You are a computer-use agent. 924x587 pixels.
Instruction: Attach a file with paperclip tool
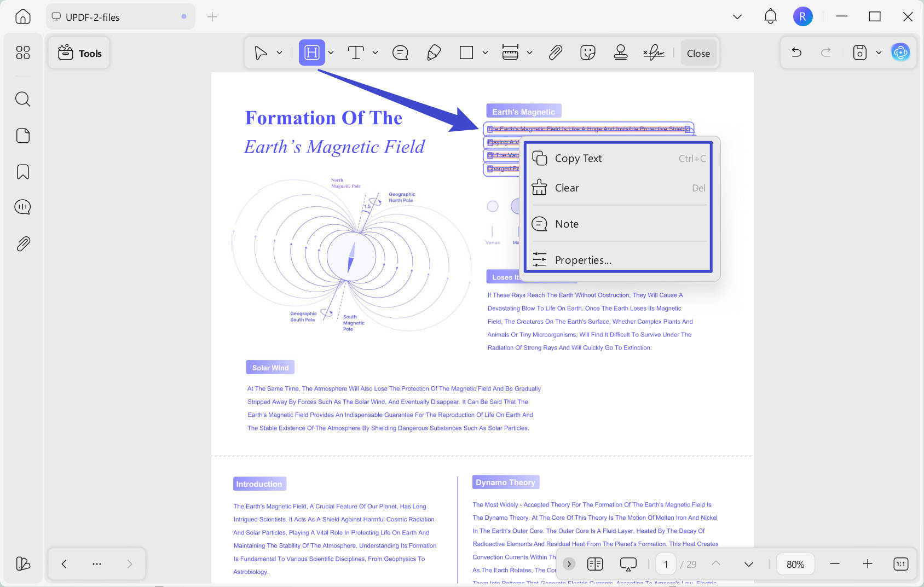tap(555, 53)
